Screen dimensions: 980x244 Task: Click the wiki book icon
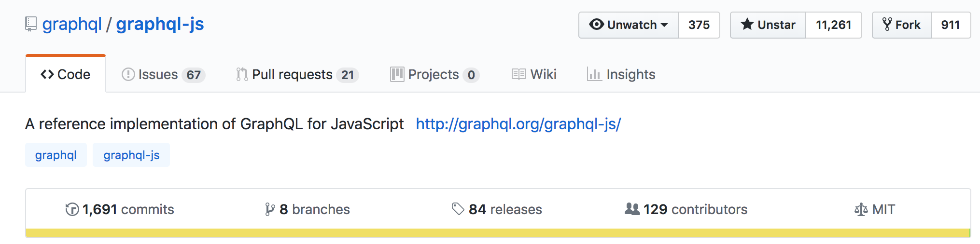(x=519, y=74)
